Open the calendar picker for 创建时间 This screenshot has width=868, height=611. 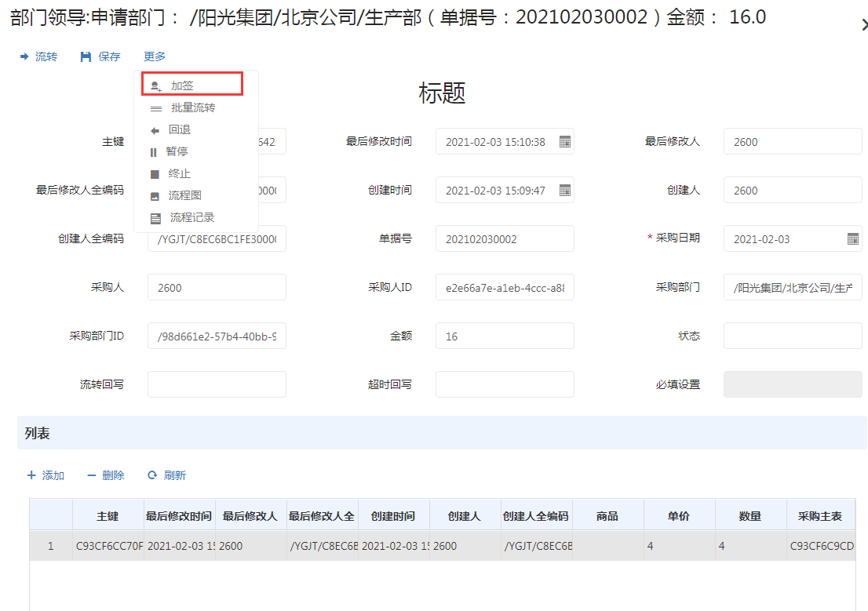pos(564,191)
